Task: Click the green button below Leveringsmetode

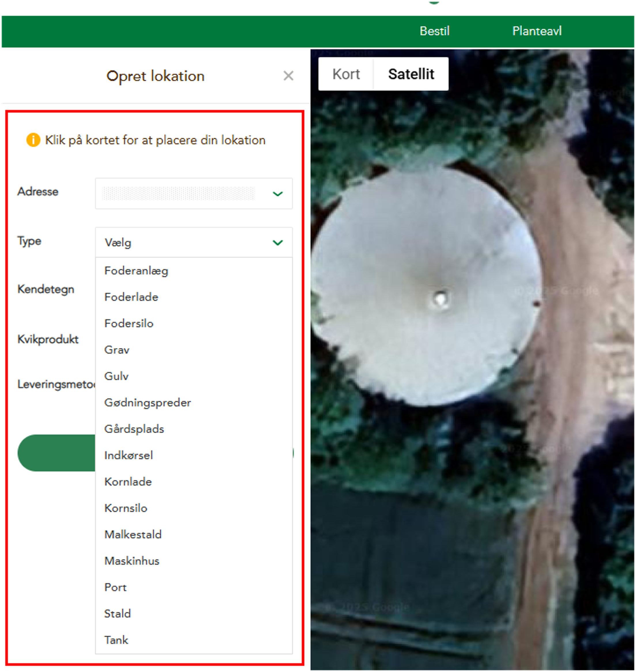Action: click(56, 453)
